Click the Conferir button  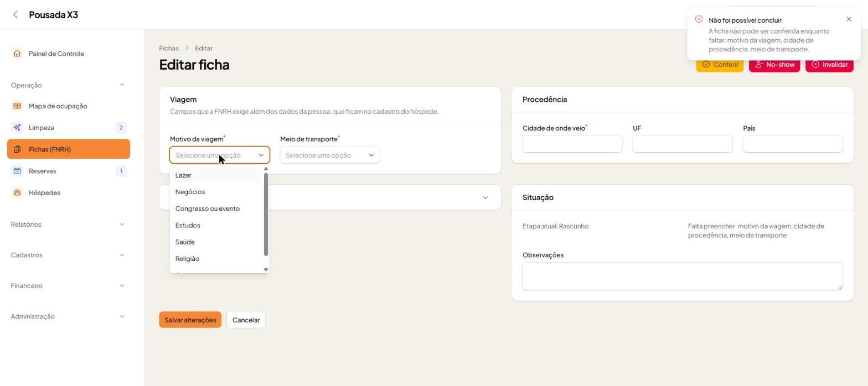click(x=720, y=65)
